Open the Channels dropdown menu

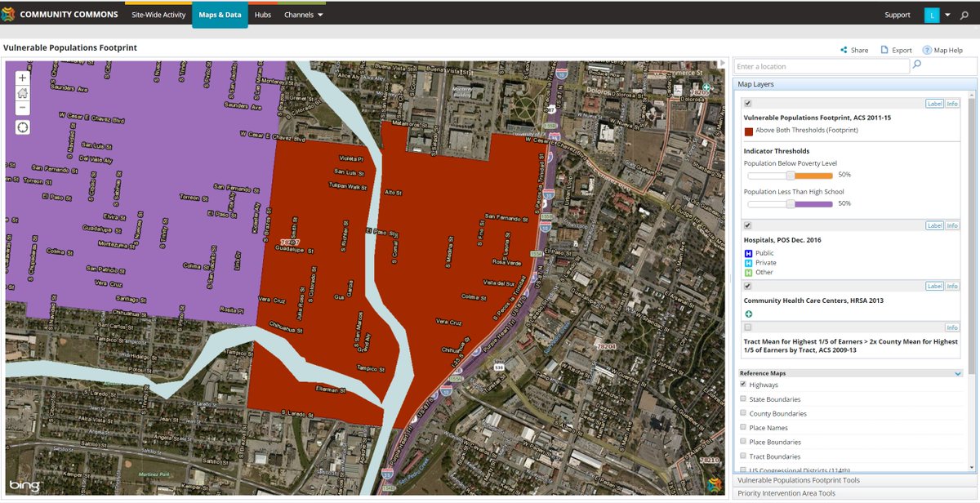point(303,15)
